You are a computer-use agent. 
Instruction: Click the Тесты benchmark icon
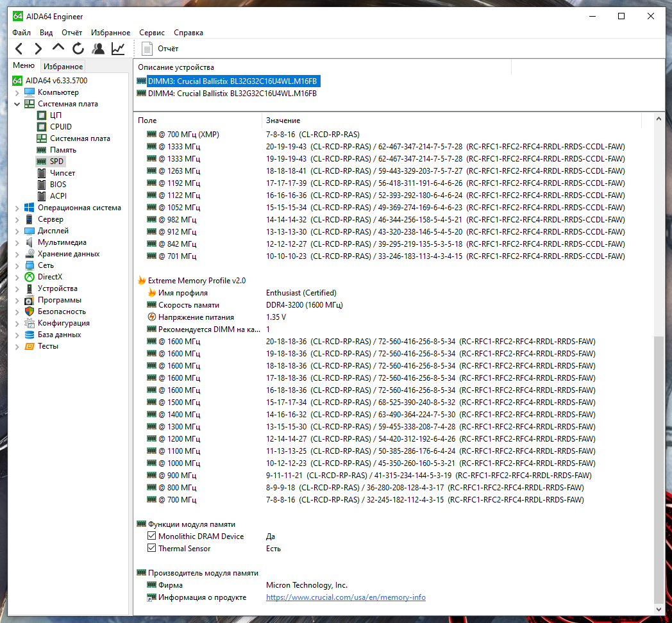click(29, 346)
